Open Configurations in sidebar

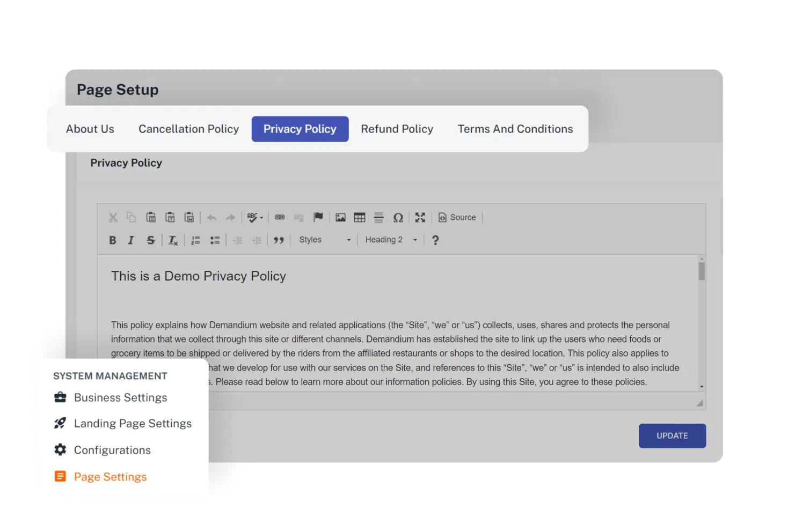pyautogui.click(x=103, y=450)
